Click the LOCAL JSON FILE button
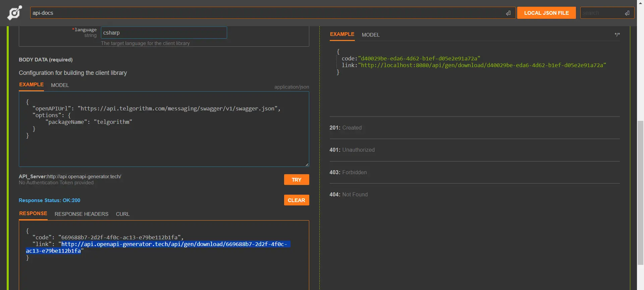The width and height of the screenshot is (644, 290). tap(546, 13)
